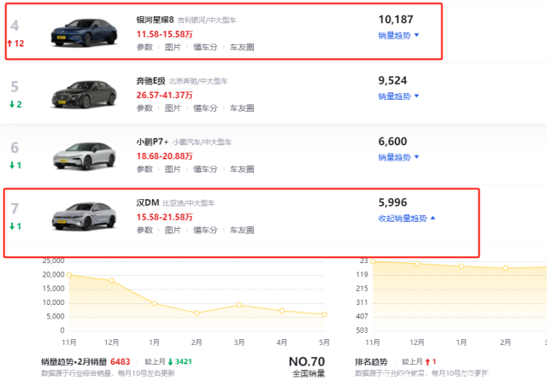Open 车友圈 for 汉DM

tap(241, 231)
